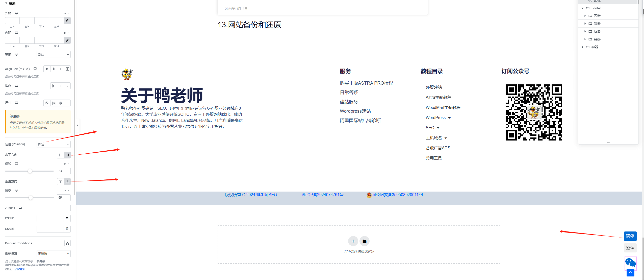Set 水平方向 orientation to right
The image size is (644, 280).
[67, 155]
